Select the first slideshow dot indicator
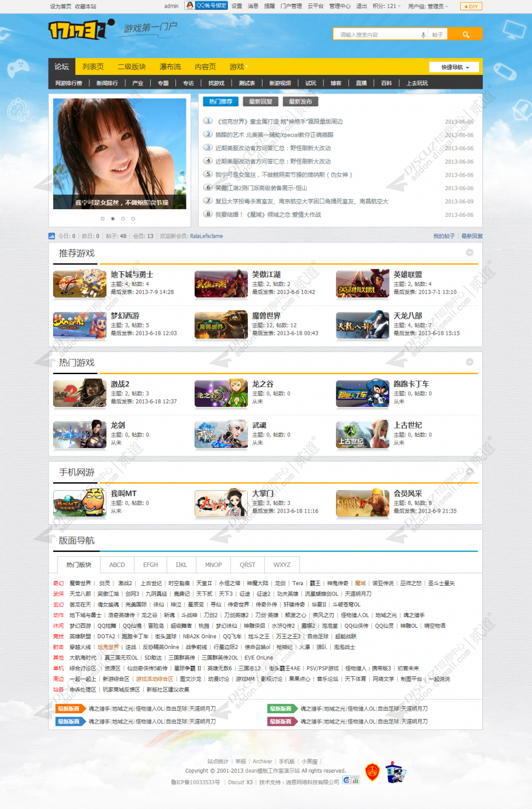Screen dimensions: 532x809 click(102, 219)
